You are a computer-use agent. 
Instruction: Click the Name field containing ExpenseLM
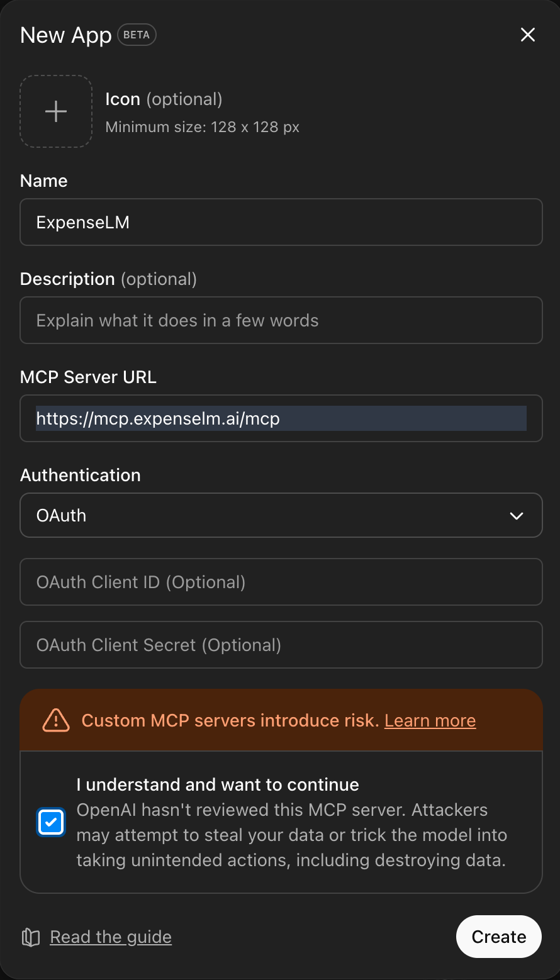[281, 222]
